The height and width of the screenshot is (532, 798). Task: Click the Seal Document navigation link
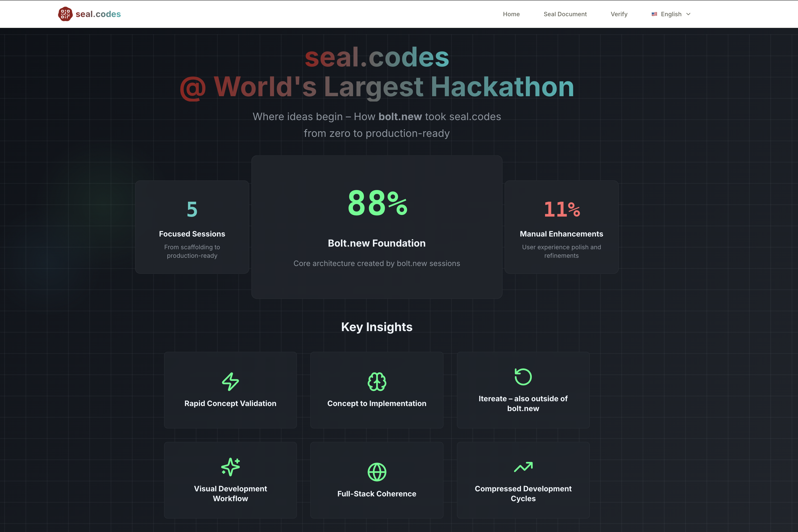(x=565, y=14)
